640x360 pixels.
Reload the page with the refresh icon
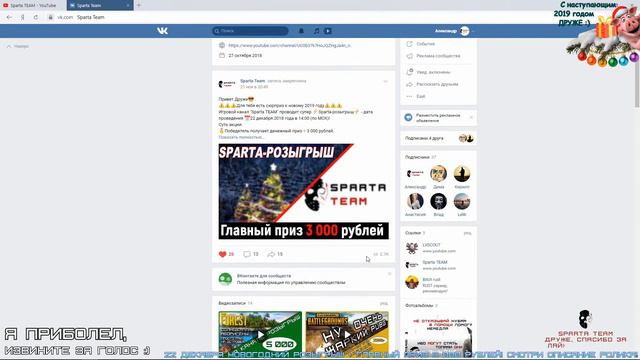coord(36,17)
